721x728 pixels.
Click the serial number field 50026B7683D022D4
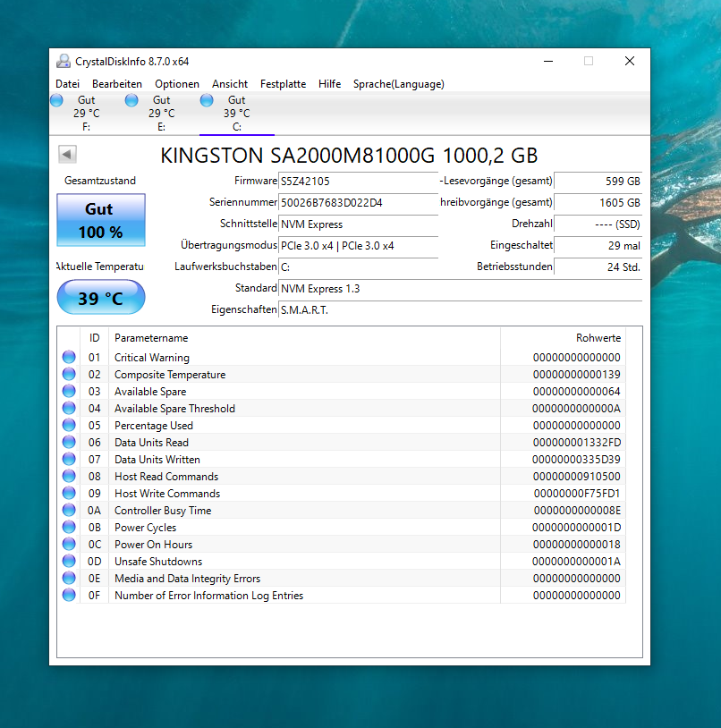[x=358, y=203]
